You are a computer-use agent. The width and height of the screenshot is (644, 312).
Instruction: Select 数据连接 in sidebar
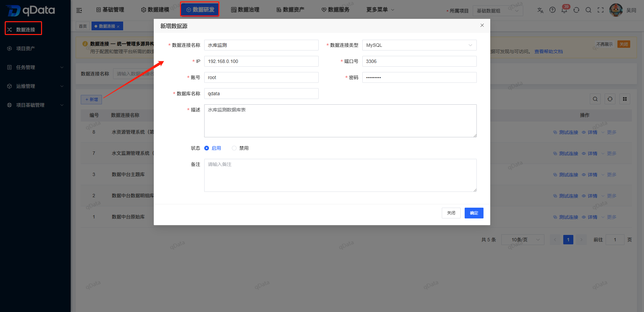23,29
